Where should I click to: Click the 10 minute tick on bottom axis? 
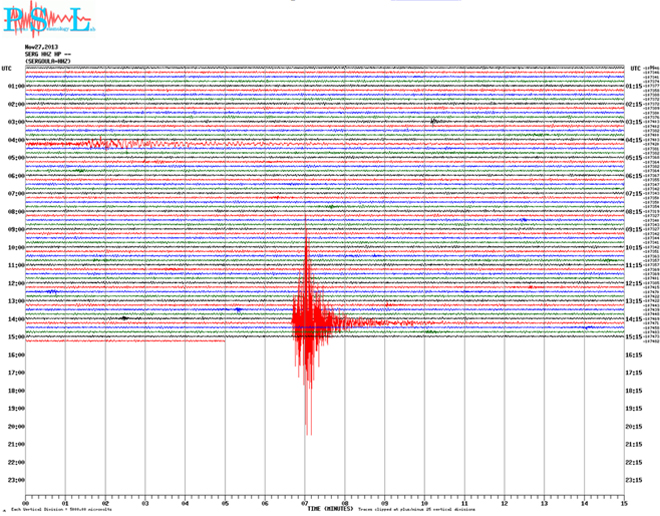point(424,503)
